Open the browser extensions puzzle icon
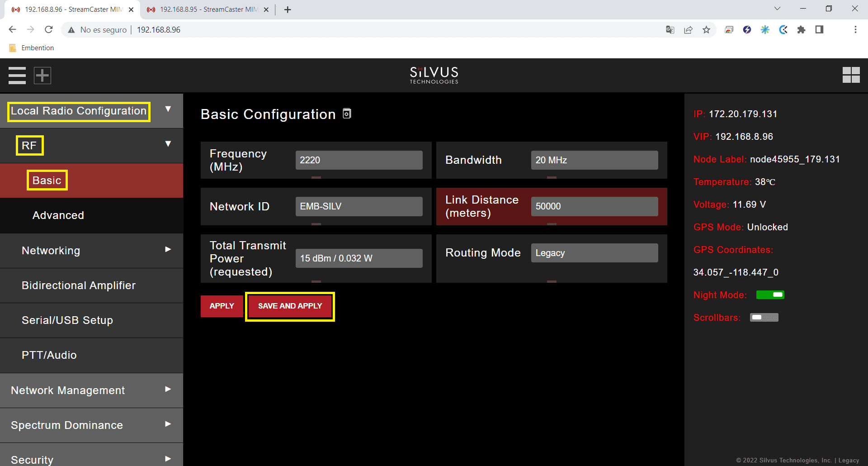Viewport: 868px width, 466px height. coord(801,30)
